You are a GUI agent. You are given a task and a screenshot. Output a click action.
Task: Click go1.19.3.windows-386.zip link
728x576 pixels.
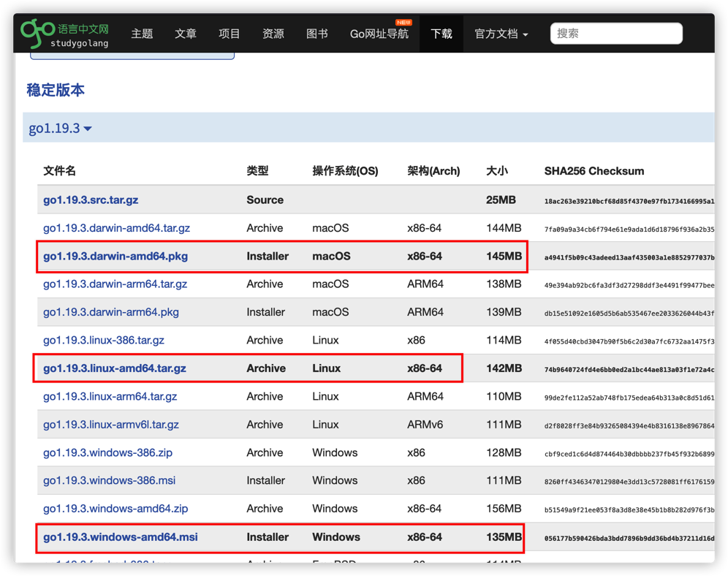(107, 452)
